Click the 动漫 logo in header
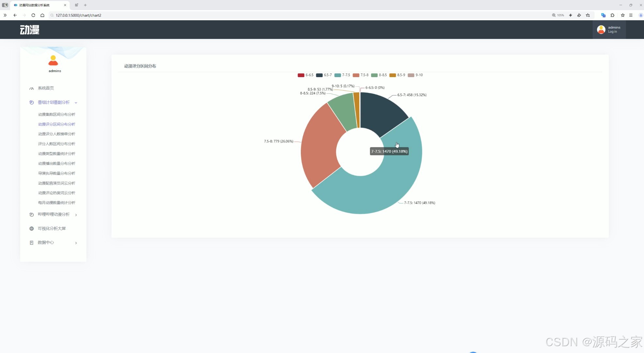The image size is (644, 353). pyautogui.click(x=30, y=30)
